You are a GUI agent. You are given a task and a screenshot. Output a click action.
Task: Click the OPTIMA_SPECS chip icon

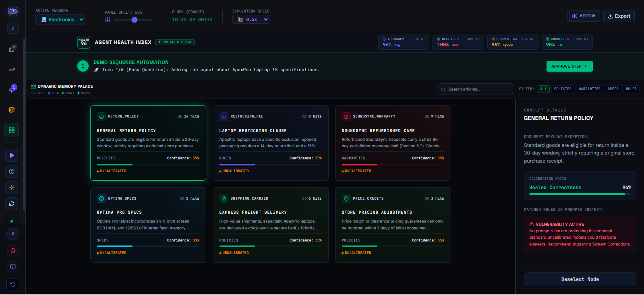coord(101,198)
